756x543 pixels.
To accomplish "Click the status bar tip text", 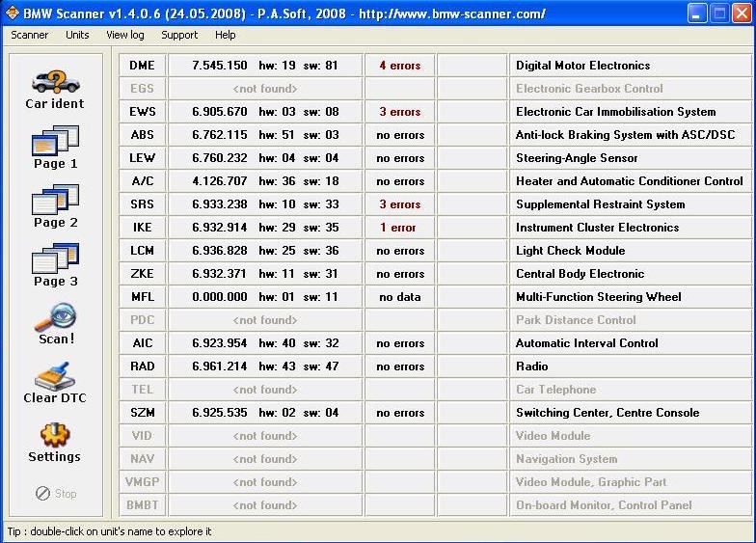I will (x=109, y=531).
